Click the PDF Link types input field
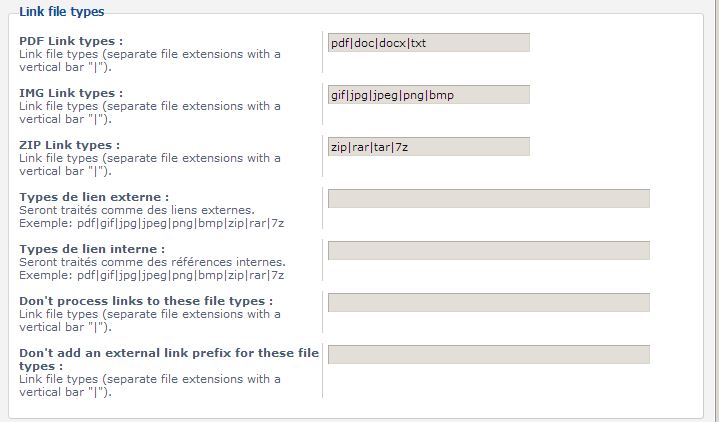719x422 pixels. [x=428, y=43]
